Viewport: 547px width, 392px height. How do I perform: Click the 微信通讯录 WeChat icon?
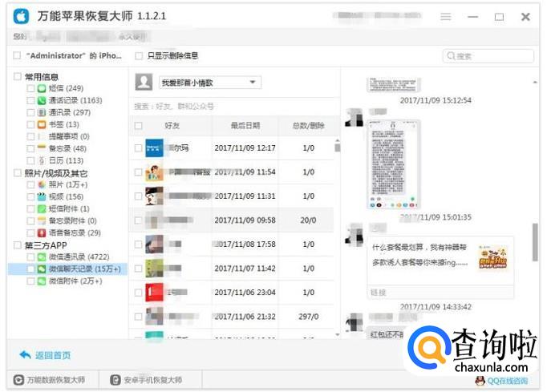[42, 257]
